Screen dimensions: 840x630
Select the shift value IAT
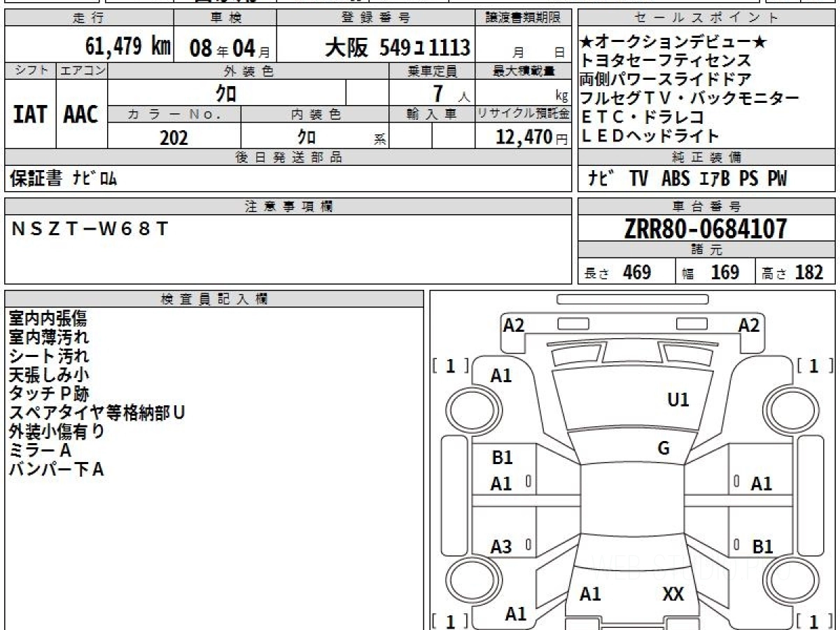(30, 115)
